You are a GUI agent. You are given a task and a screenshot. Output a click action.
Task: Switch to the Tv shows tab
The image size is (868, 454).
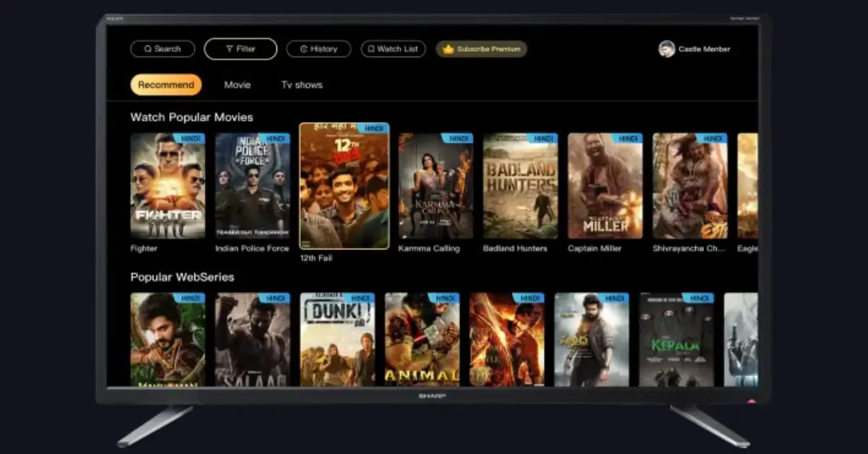tap(302, 85)
